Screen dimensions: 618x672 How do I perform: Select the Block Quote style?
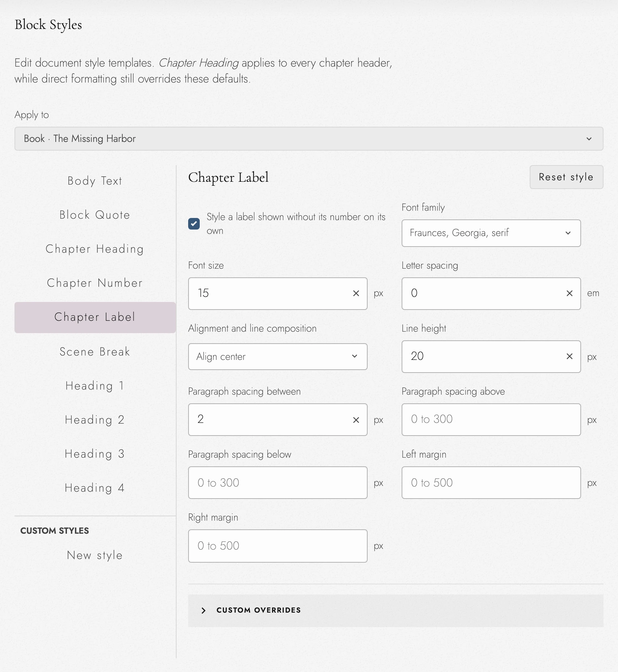point(95,215)
